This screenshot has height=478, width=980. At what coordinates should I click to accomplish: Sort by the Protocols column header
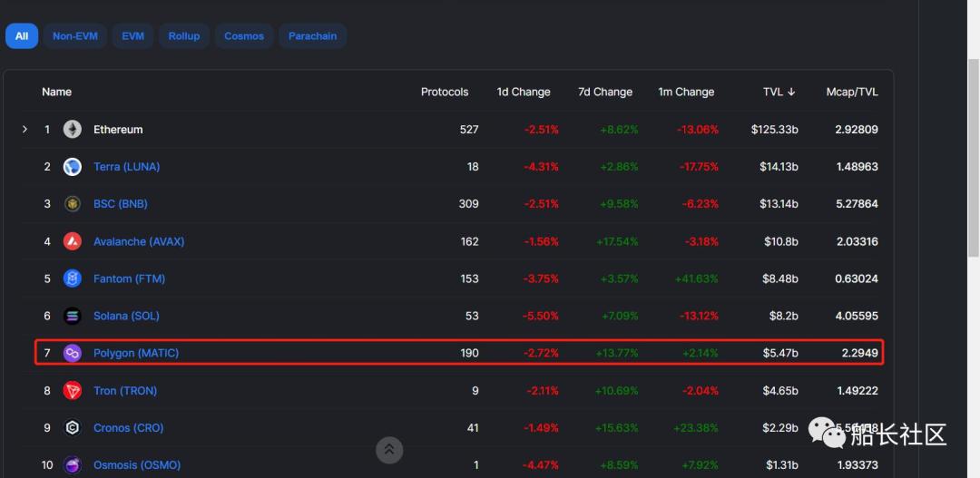coord(445,92)
